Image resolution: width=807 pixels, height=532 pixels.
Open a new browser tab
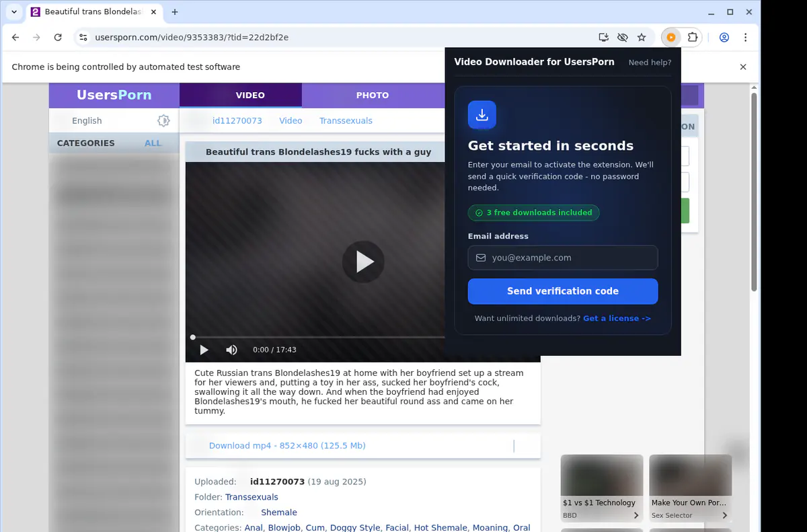coord(175,12)
